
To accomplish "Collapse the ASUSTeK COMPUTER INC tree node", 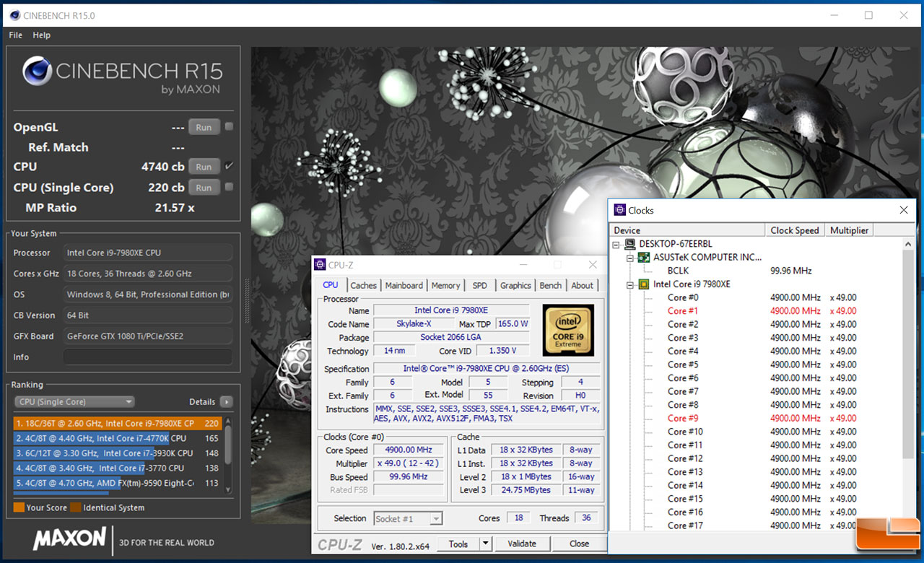I will 630,258.
